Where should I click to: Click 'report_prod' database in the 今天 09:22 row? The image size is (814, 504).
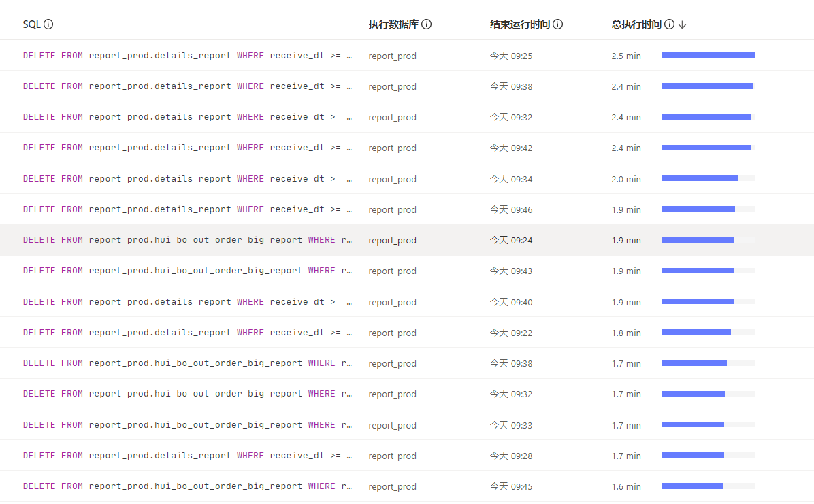pyautogui.click(x=393, y=332)
